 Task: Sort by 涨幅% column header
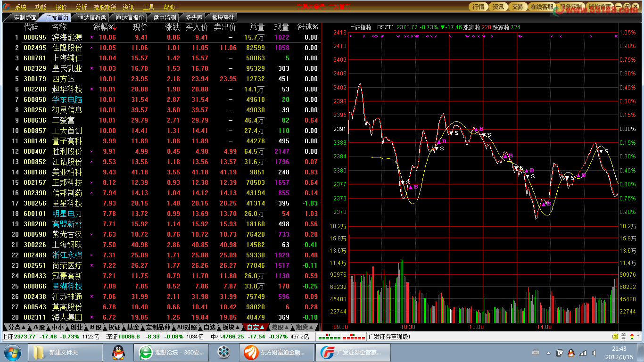(x=104, y=27)
